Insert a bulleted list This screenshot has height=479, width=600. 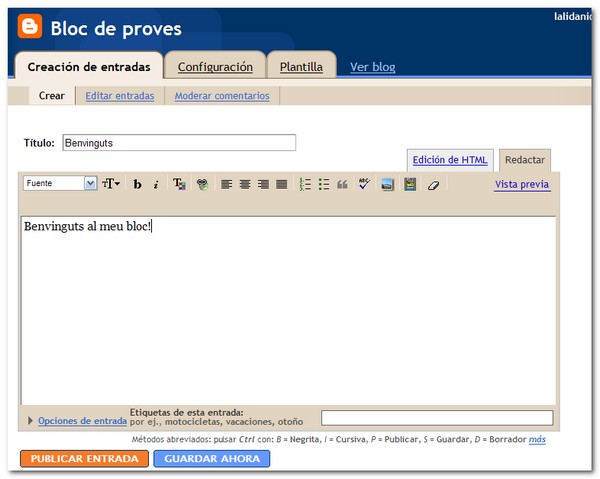tap(324, 184)
